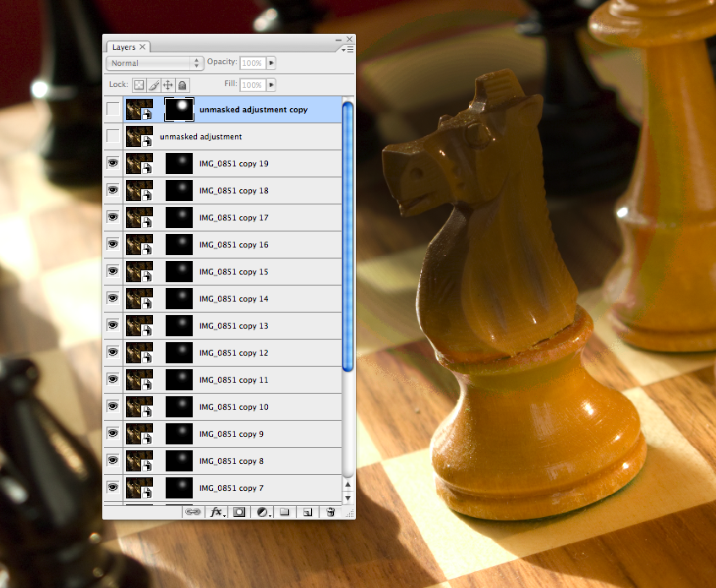Hide layer IMG_0851 copy 12

pos(112,352)
